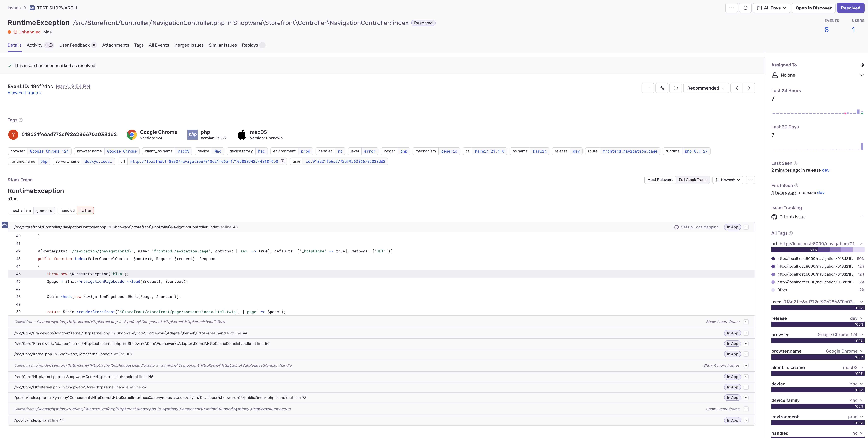868x438 pixels.
Task: Switch to Full Stack Trace view
Action: (692, 180)
